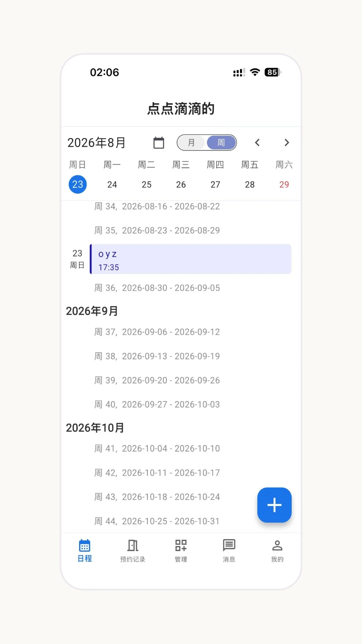
Task: Tap week row 周 38, 2026-09-13 - 2026-09-19
Action: pos(157,356)
